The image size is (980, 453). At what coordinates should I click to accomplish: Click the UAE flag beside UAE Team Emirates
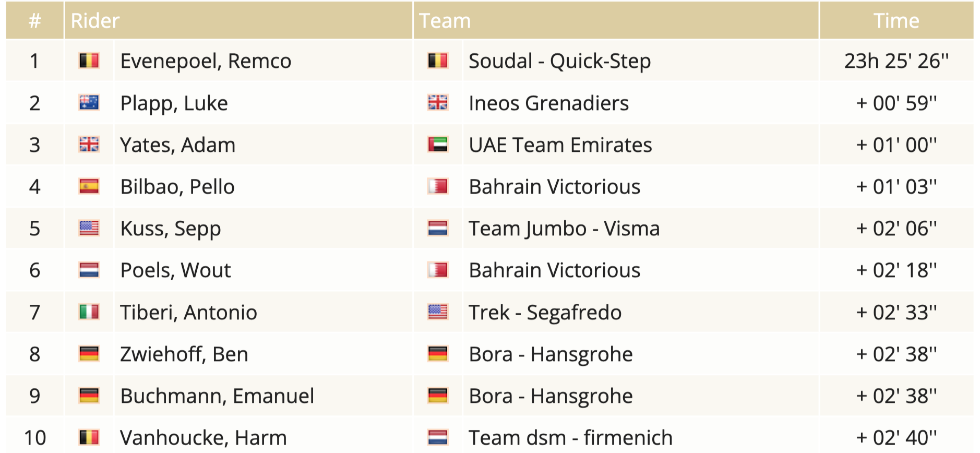[x=437, y=145]
